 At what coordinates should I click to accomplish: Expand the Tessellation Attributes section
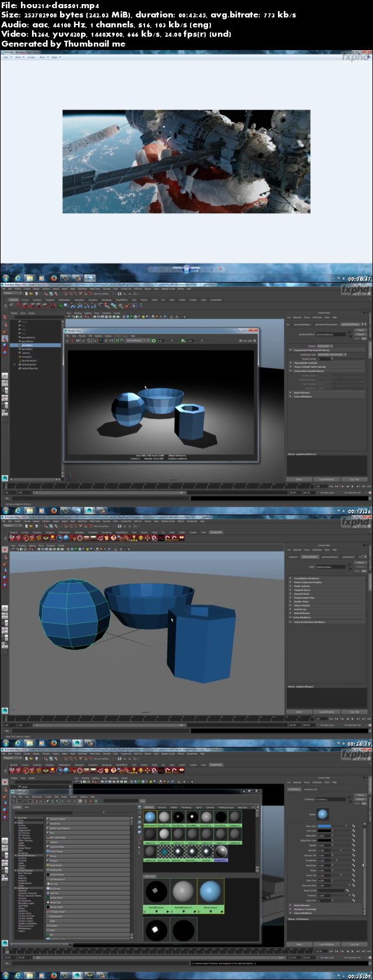(327, 578)
